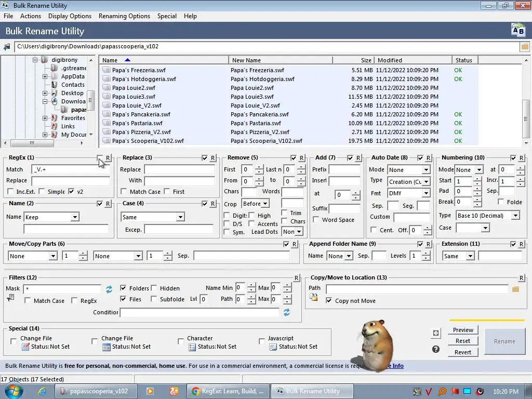
Task: Click the file list vertical scrollbar thumb
Action: (x=526, y=119)
